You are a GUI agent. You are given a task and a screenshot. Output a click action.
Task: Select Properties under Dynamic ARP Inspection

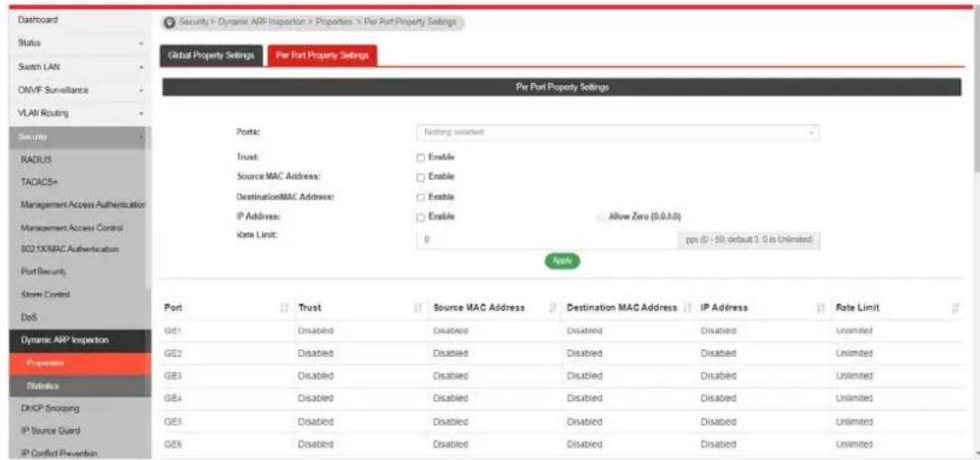coord(80,363)
